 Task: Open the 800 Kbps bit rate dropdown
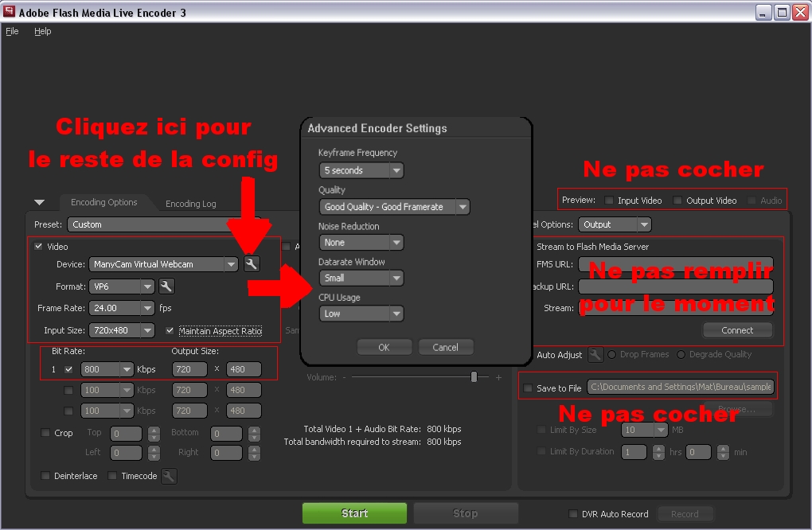click(x=107, y=369)
